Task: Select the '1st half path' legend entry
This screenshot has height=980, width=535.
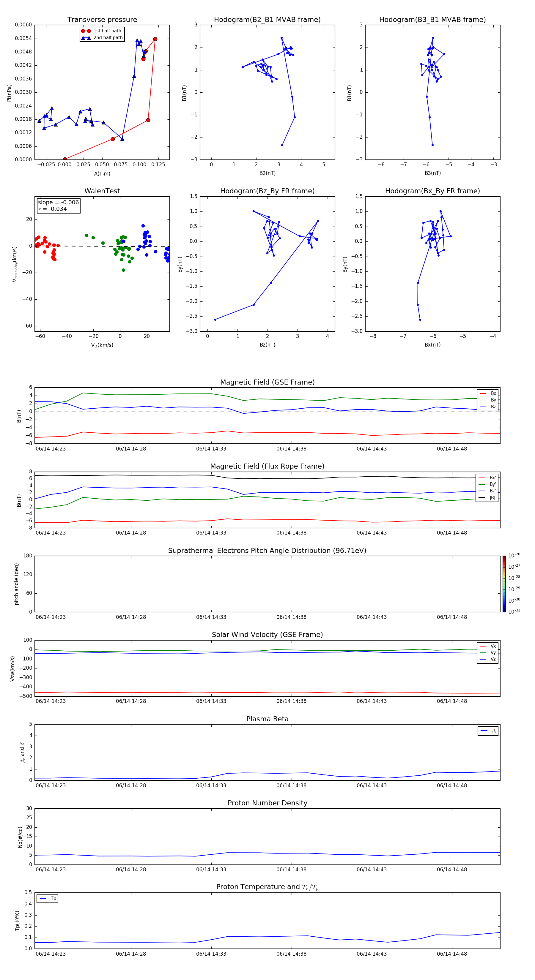Action: click(102, 31)
